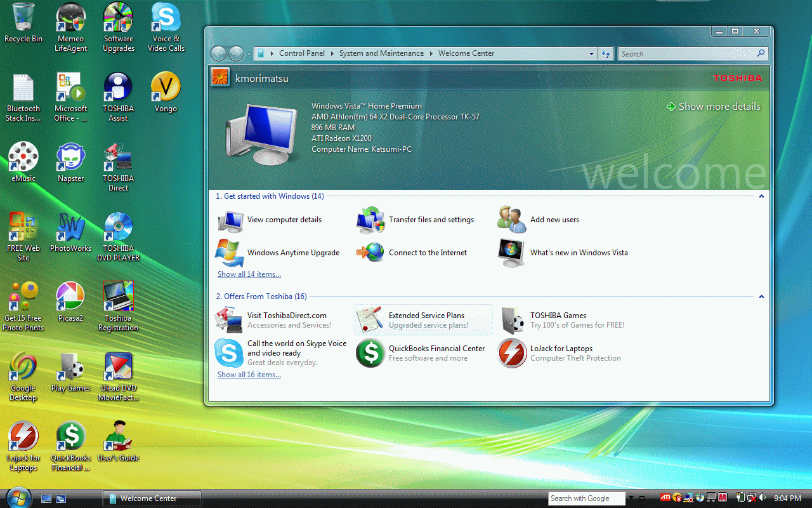The height and width of the screenshot is (508, 812).
Task: Select the Bluetooth Stack Ins... desktop file
Action: coord(23,97)
